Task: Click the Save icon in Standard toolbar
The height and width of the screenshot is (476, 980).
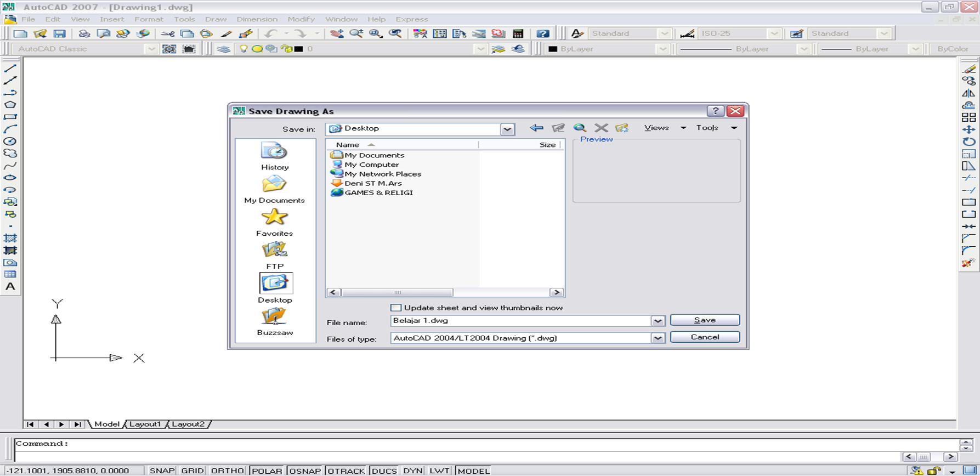Action: pyautogui.click(x=59, y=33)
